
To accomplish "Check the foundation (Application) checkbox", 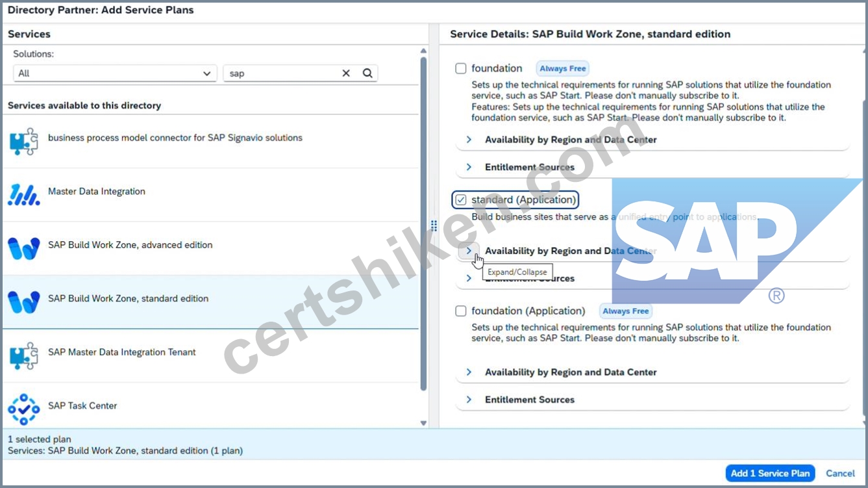I will point(461,311).
